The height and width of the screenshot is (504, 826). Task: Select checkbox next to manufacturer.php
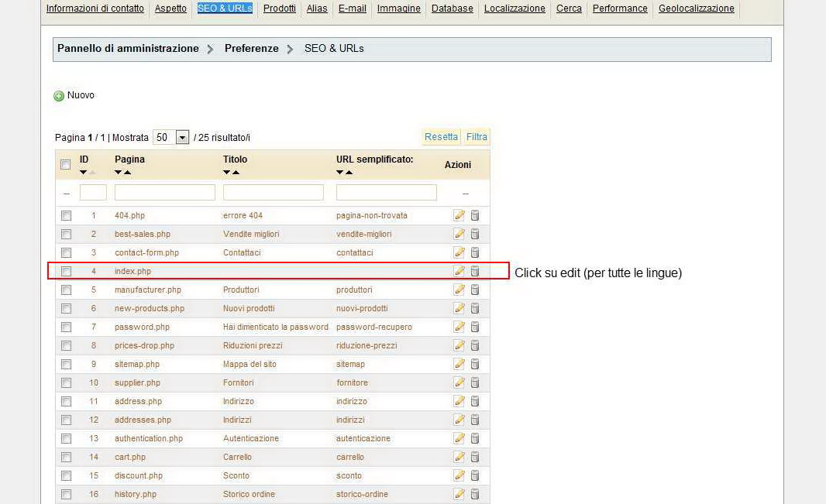[66, 290]
